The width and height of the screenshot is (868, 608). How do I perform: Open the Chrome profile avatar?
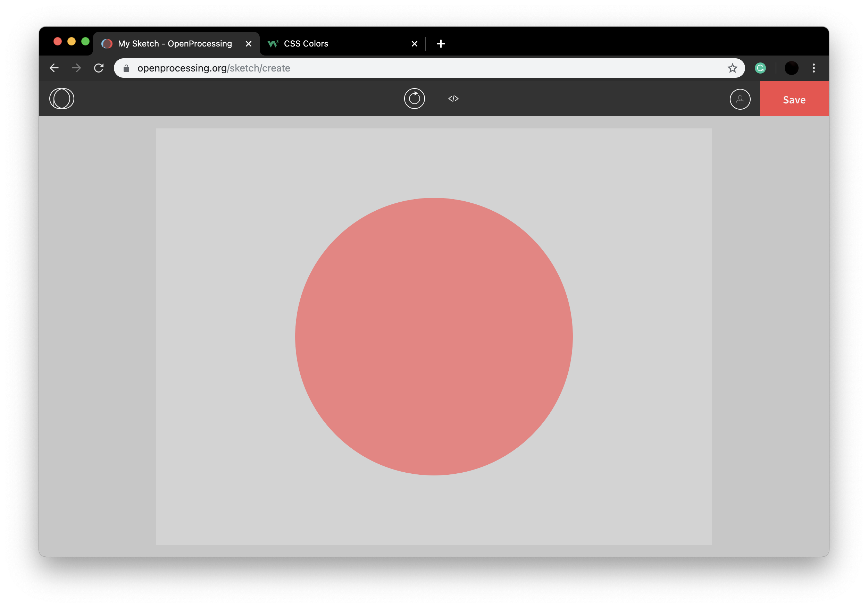[x=791, y=68]
